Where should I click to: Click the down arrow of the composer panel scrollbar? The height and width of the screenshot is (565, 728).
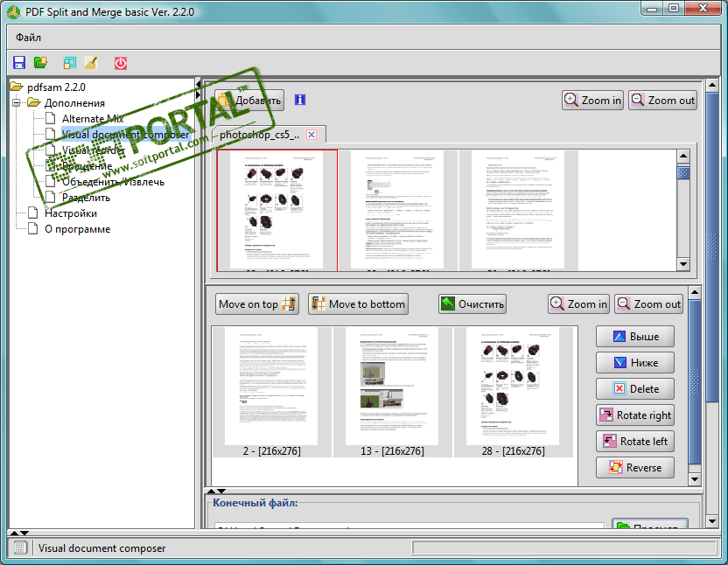695,479
